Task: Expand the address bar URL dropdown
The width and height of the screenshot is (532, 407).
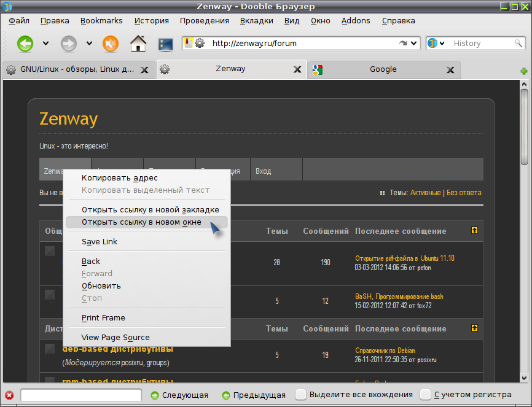Action: click(x=413, y=43)
